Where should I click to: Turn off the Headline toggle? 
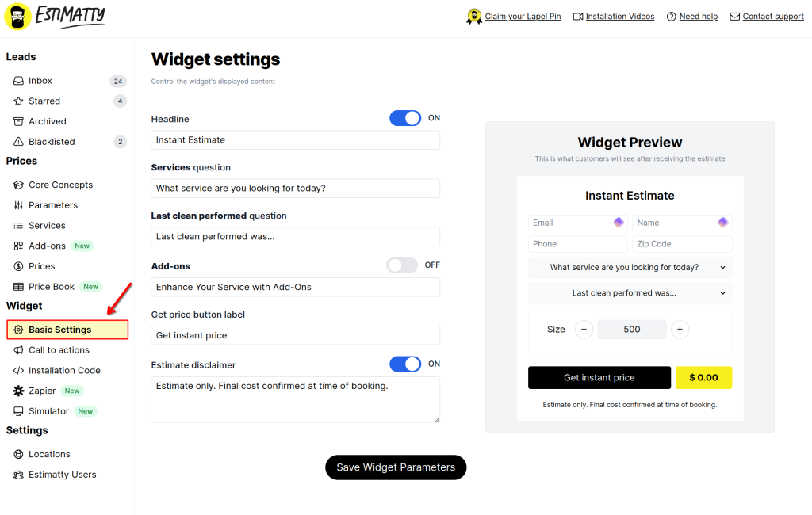405,118
